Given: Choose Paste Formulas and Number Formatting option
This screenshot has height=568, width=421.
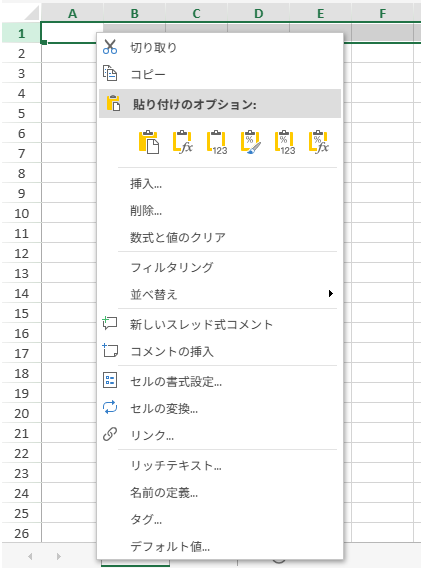Looking at the screenshot, I should pos(319,142).
